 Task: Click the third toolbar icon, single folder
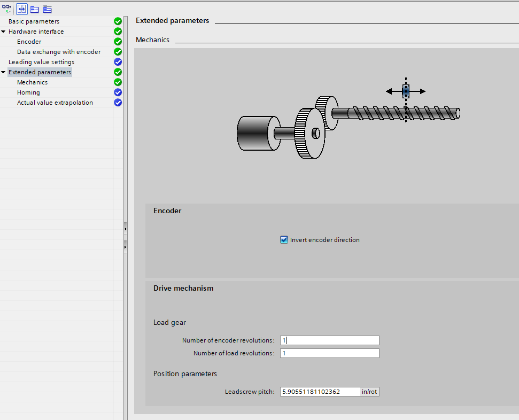tap(34, 9)
